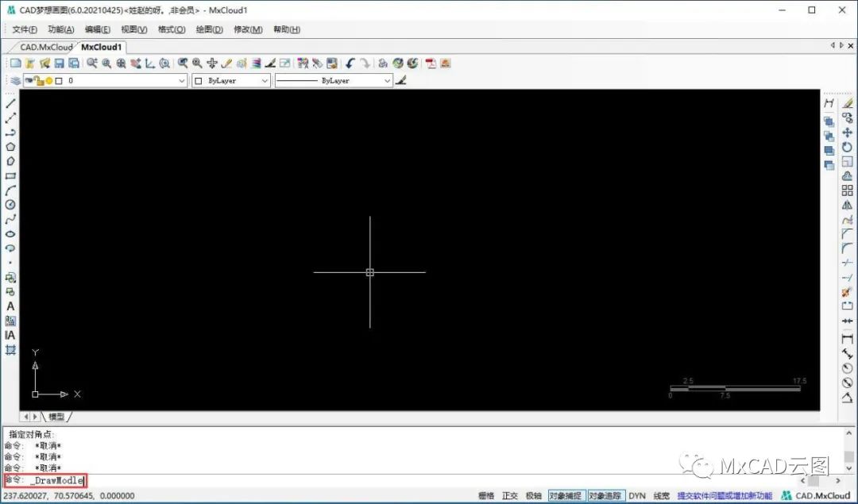Select the Rectangle drawing tool
The image size is (858, 504).
click(x=10, y=176)
